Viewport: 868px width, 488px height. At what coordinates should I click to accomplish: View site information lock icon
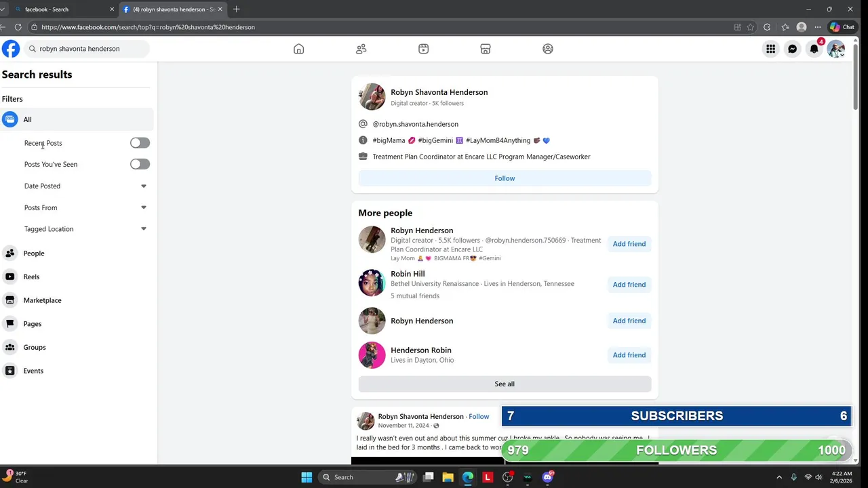(34, 27)
